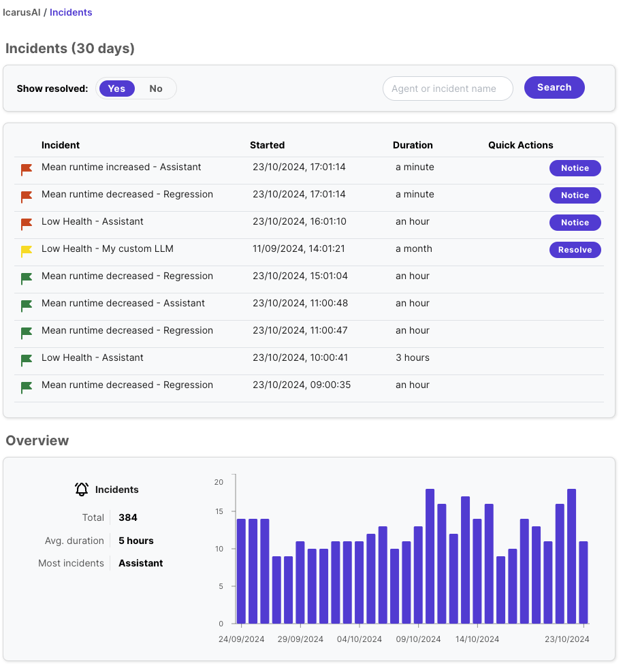Click the Overview section heading
The height and width of the screenshot is (672, 623).
[37, 441]
